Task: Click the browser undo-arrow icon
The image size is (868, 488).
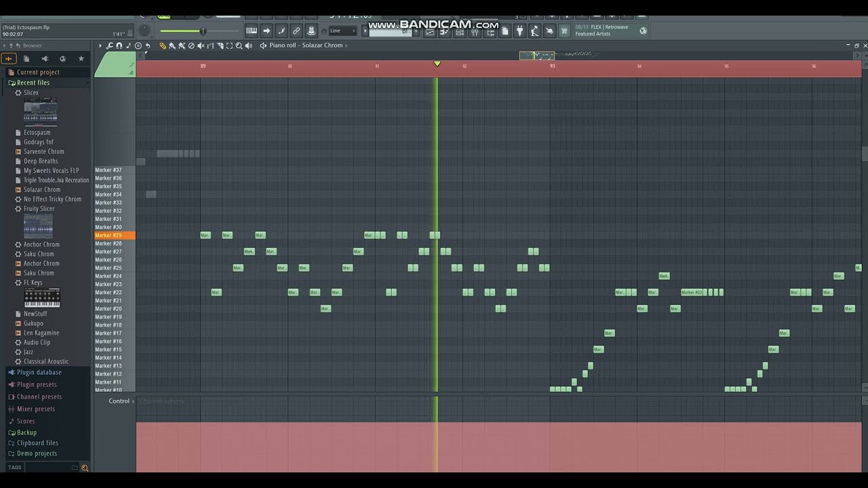Action: pyautogui.click(x=18, y=45)
